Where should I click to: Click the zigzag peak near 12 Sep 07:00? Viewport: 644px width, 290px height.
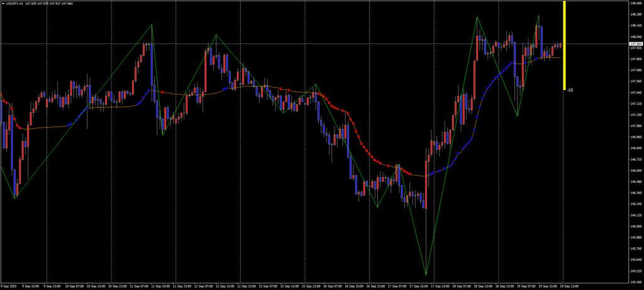pyautogui.click(x=216, y=35)
